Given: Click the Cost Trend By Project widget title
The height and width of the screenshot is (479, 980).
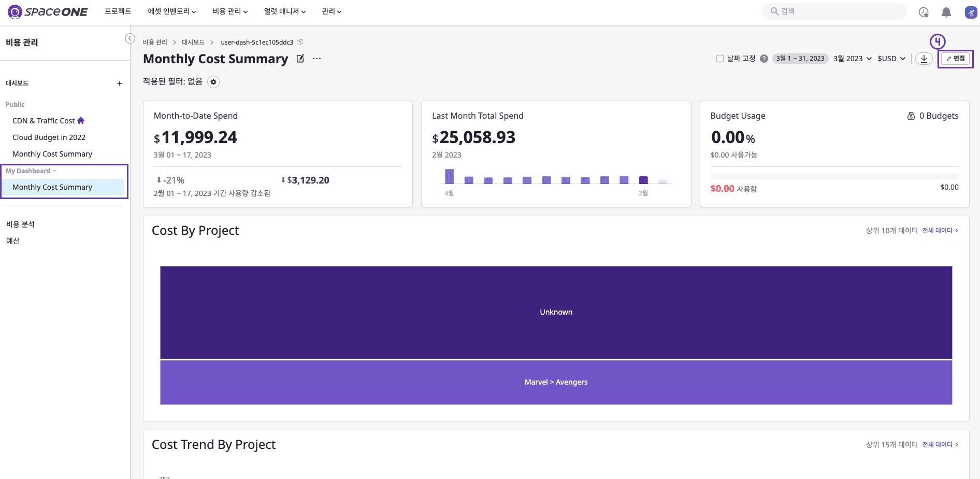Looking at the screenshot, I should point(213,445).
